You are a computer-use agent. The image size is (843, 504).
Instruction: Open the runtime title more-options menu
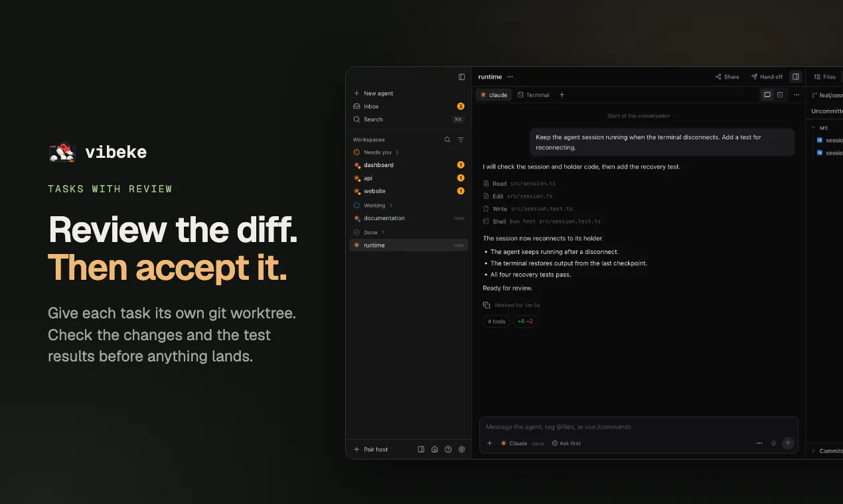tap(510, 77)
